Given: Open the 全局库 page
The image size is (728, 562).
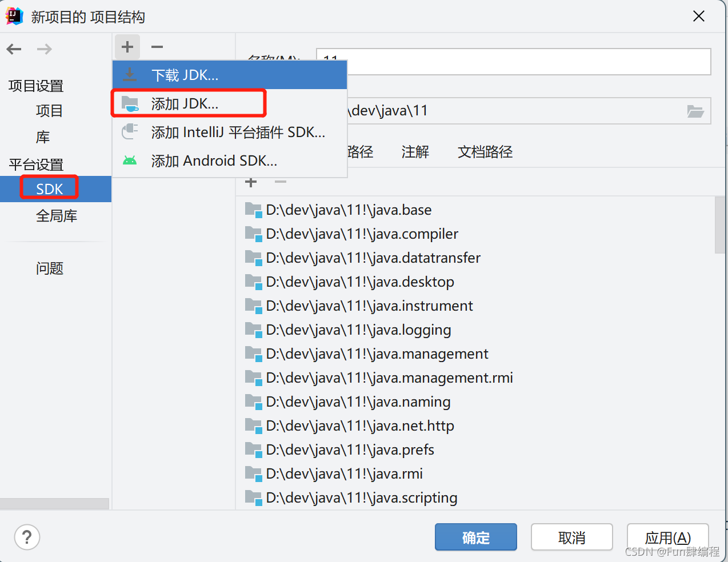Looking at the screenshot, I should click(x=57, y=216).
